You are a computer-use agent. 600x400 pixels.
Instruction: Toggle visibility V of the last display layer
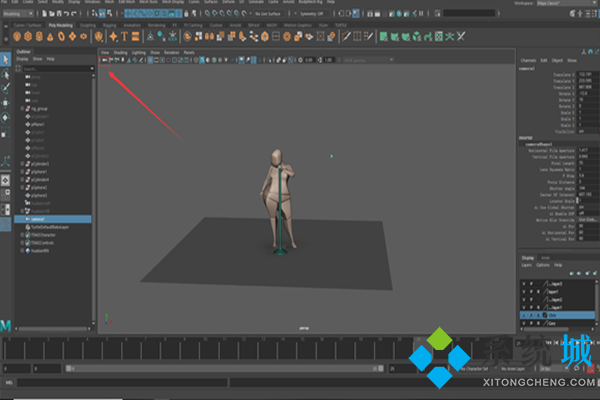(522, 325)
